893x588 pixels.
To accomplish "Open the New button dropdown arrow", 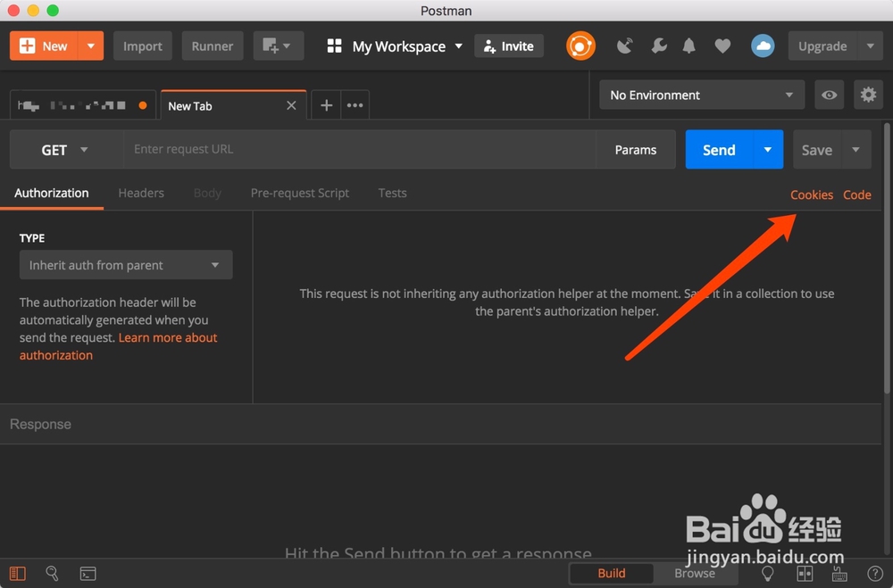I will click(90, 46).
